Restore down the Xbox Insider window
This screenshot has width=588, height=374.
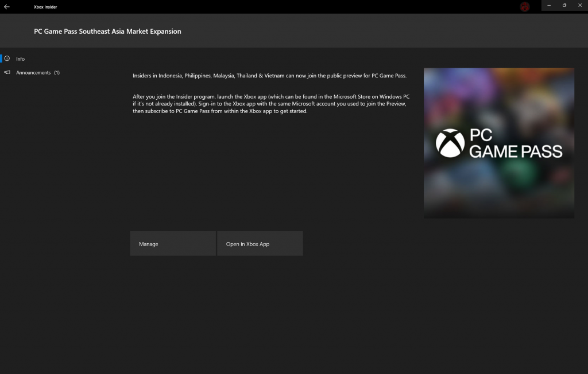click(564, 6)
